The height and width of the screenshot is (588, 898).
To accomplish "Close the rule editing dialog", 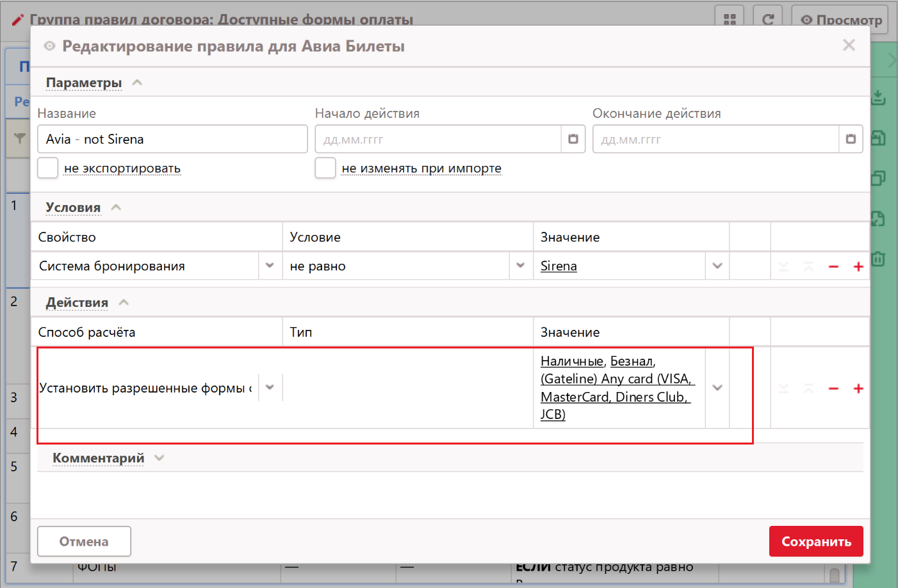I will (849, 45).
